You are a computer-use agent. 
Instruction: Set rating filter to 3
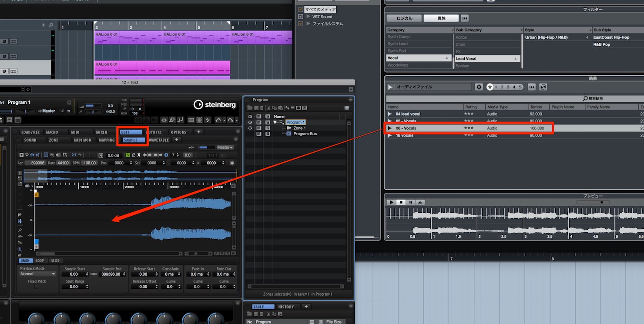(508, 87)
